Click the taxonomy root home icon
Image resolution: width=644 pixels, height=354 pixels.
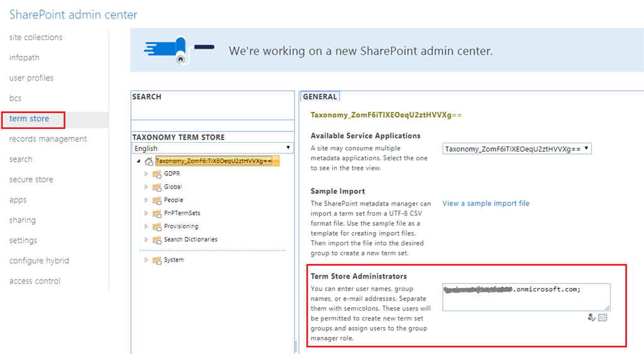coord(148,162)
